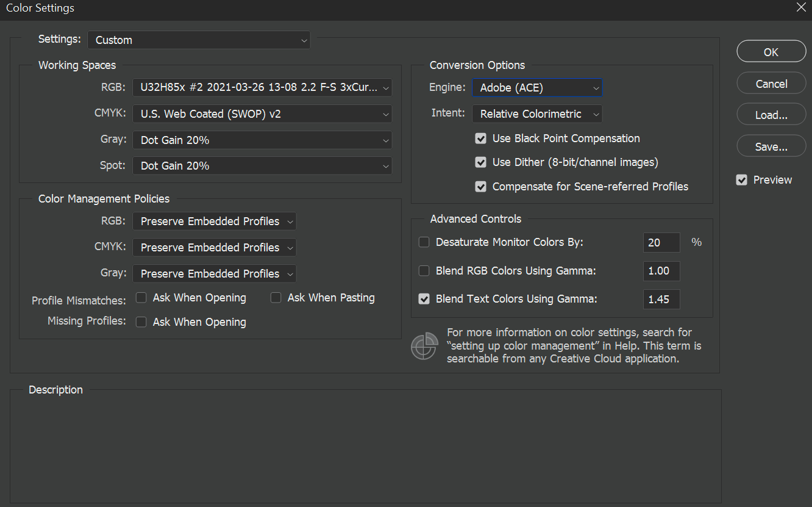Toggle the Preview checkbox
The width and height of the screenshot is (812, 507).
point(741,179)
